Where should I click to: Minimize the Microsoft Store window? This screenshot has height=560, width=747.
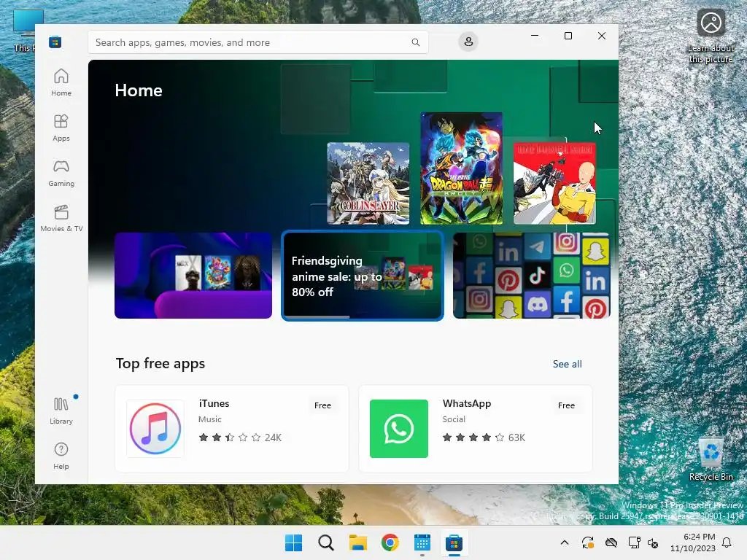[535, 36]
